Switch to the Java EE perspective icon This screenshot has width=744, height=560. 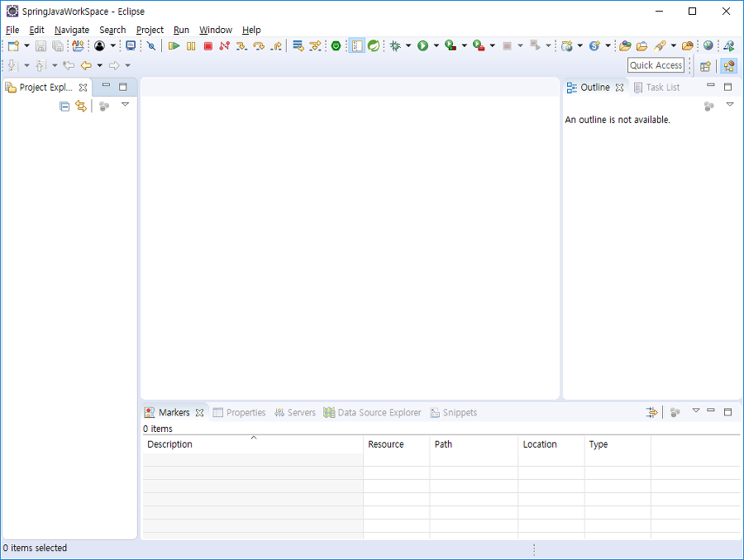click(729, 66)
